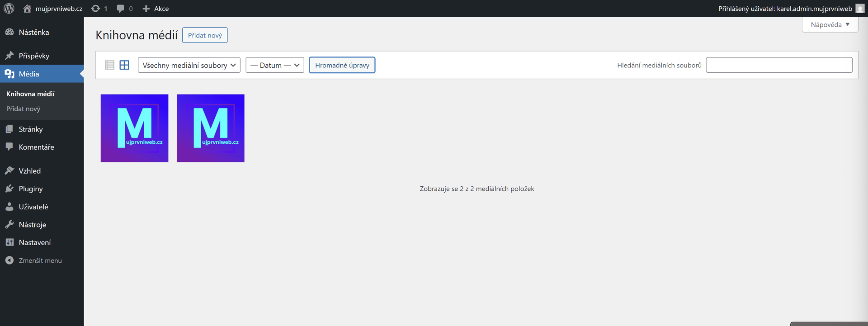Screen dimensions: 868x326
Task: Go to the Pluginy menu item
Action: pos(31,189)
